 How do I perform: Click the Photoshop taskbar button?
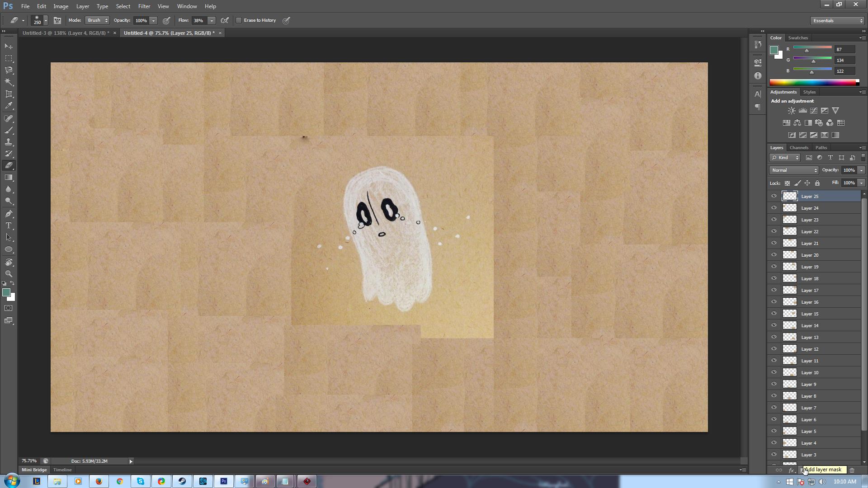click(x=224, y=482)
